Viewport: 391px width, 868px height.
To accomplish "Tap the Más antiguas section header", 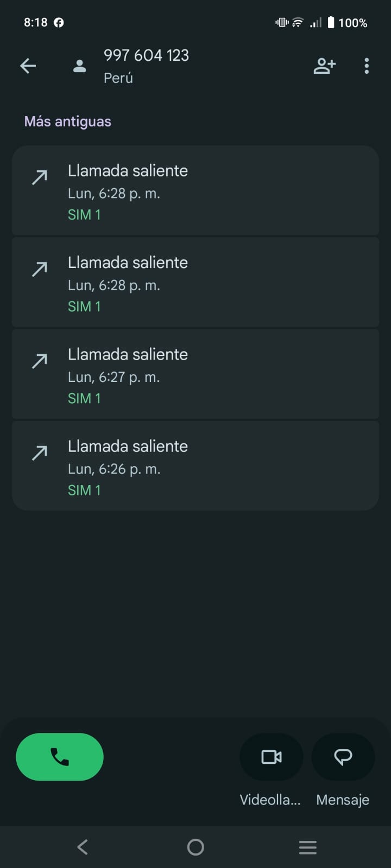I will (x=67, y=122).
